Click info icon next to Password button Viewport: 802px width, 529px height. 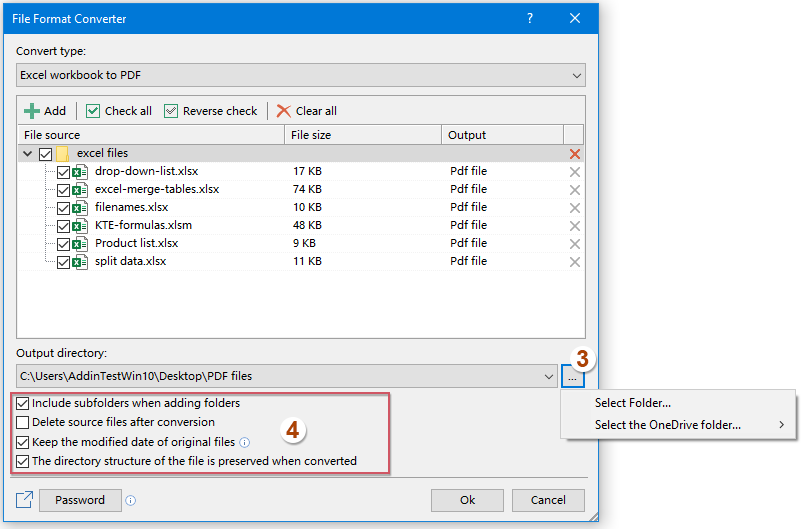[131, 500]
